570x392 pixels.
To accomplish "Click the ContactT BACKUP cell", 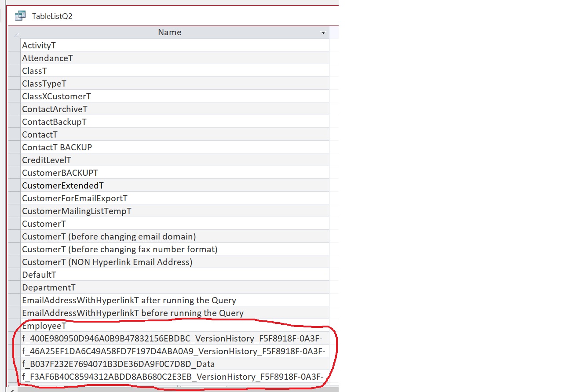I will pos(57,147).
